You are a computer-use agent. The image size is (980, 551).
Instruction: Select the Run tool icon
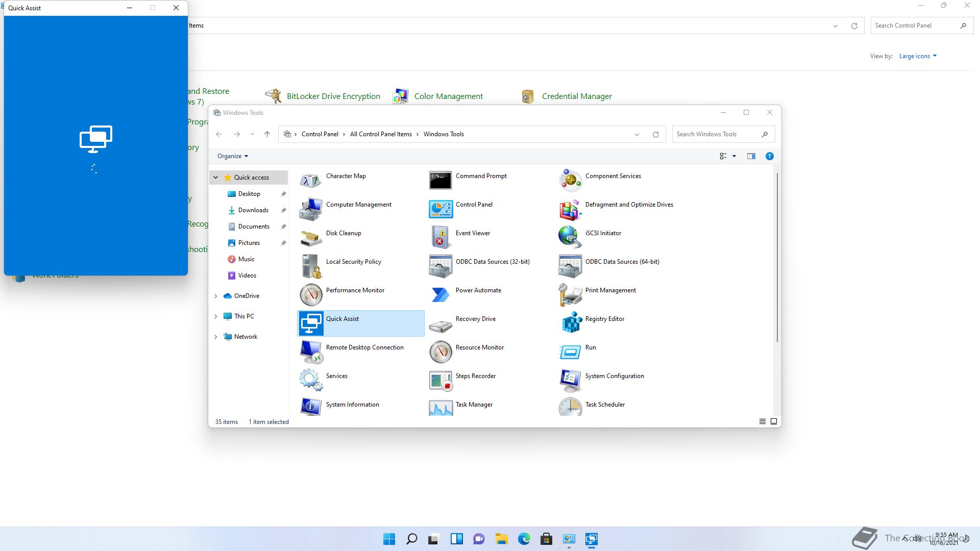[570, 352]
